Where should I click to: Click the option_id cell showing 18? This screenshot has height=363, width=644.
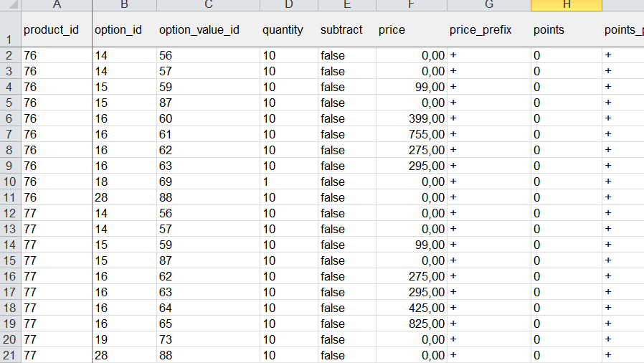[x=124, y=182]
